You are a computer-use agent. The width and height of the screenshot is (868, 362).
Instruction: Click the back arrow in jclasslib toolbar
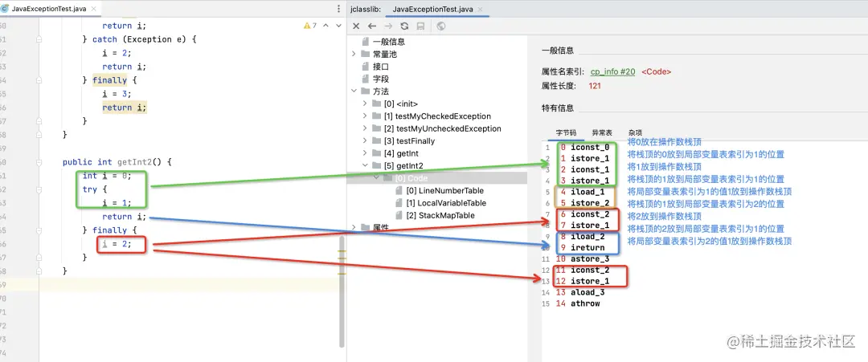[x=372, y=26]
